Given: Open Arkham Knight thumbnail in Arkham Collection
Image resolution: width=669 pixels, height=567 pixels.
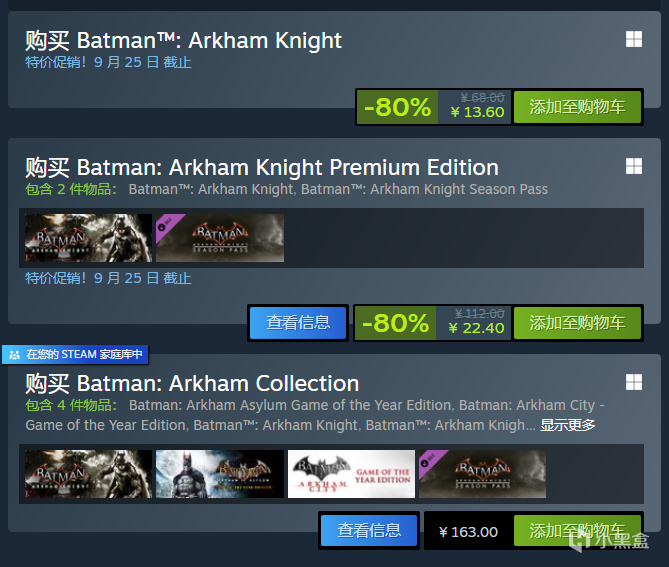Looking at the screenshot, I should coord(88,474).
